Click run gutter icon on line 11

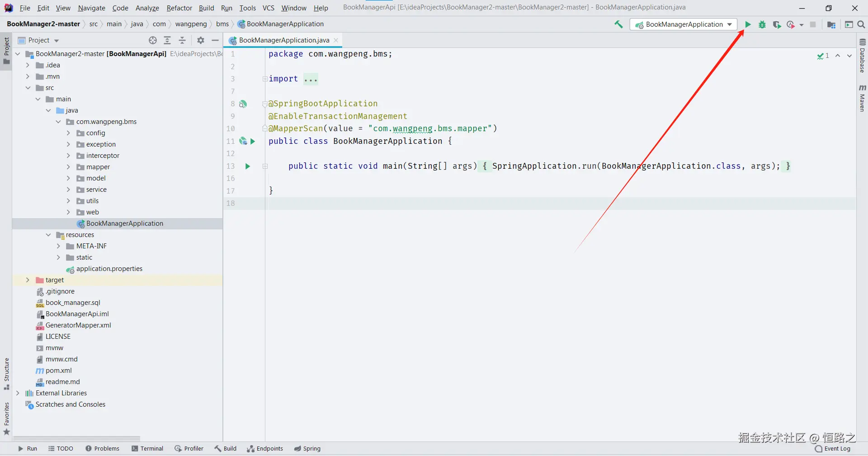click(x=253, y=141)
